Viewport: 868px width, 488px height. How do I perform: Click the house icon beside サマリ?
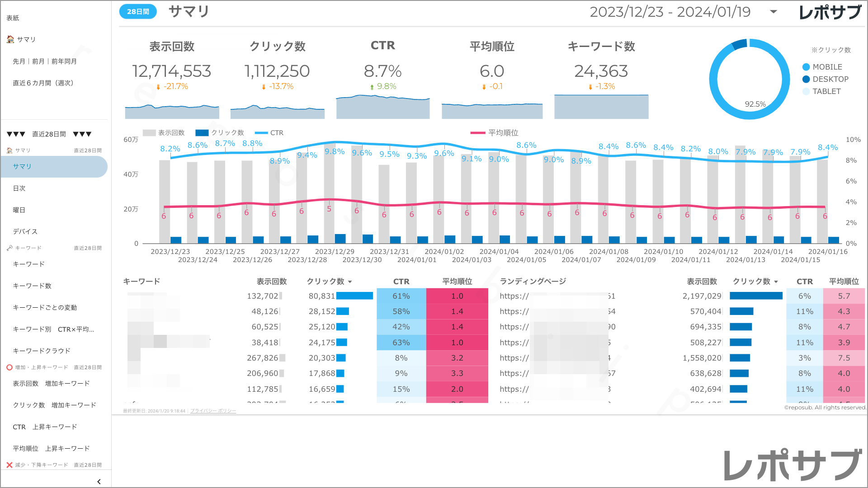click(10, 39)
